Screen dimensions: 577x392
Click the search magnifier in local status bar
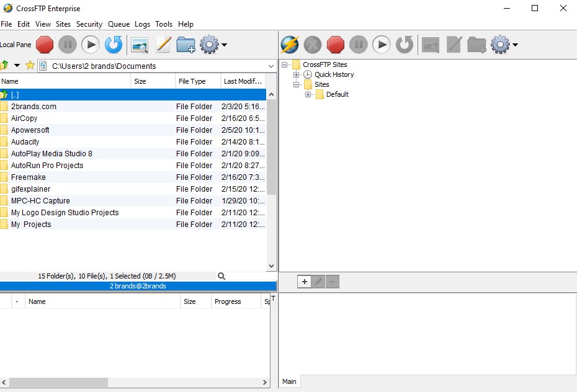click(x=221, y=276)
